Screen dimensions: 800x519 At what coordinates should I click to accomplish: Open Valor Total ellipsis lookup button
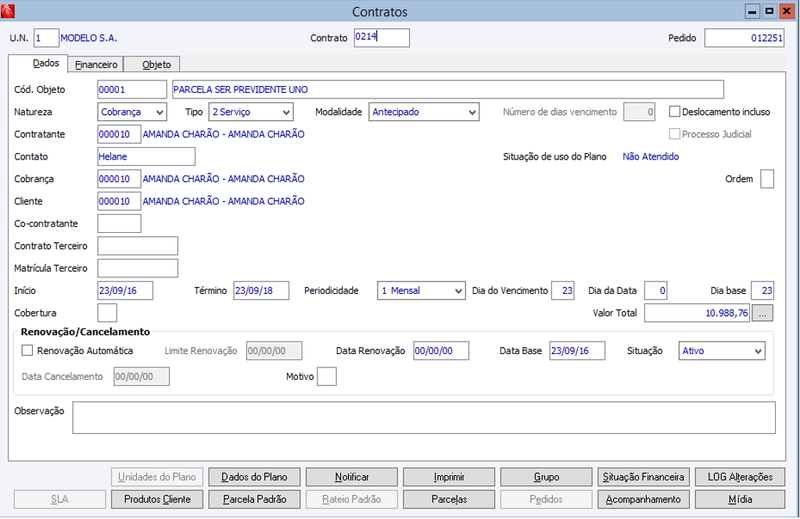click(x=762, y=313)
